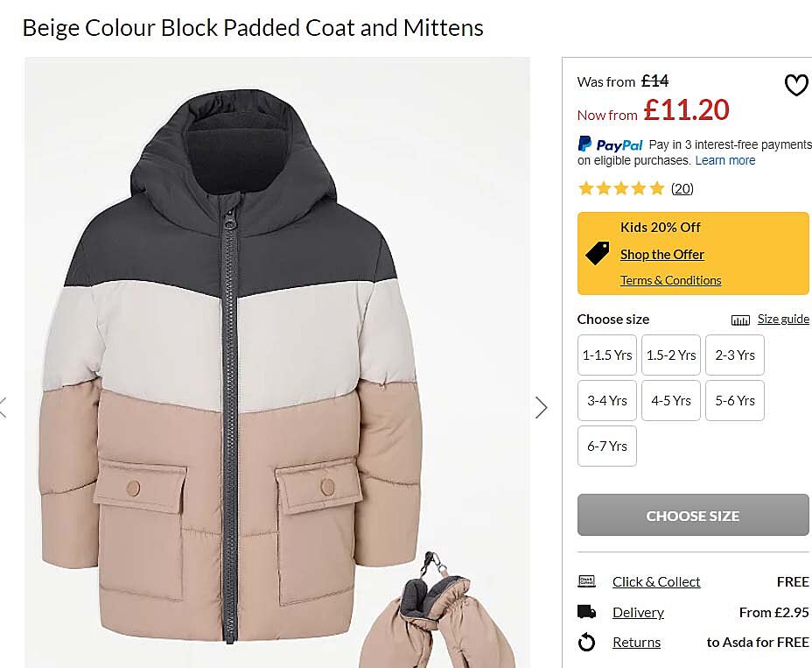Show previous product image with left arrow

click(x=3, y=407)
